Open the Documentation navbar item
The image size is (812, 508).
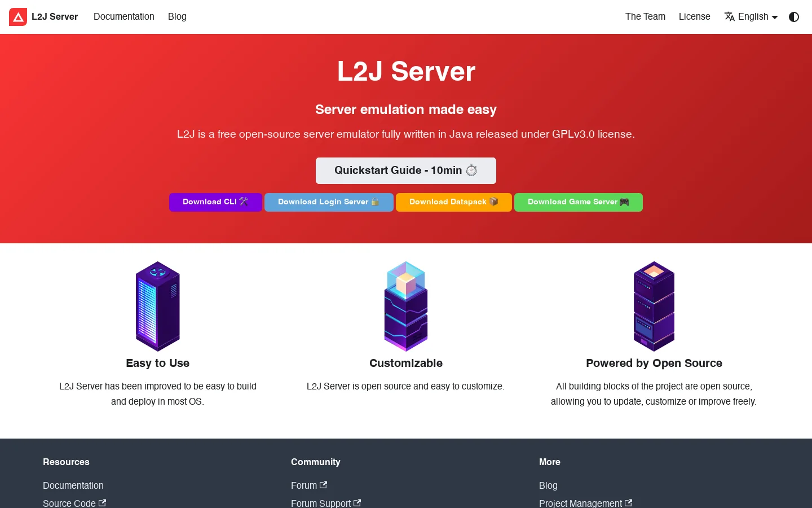click(124, 17)
